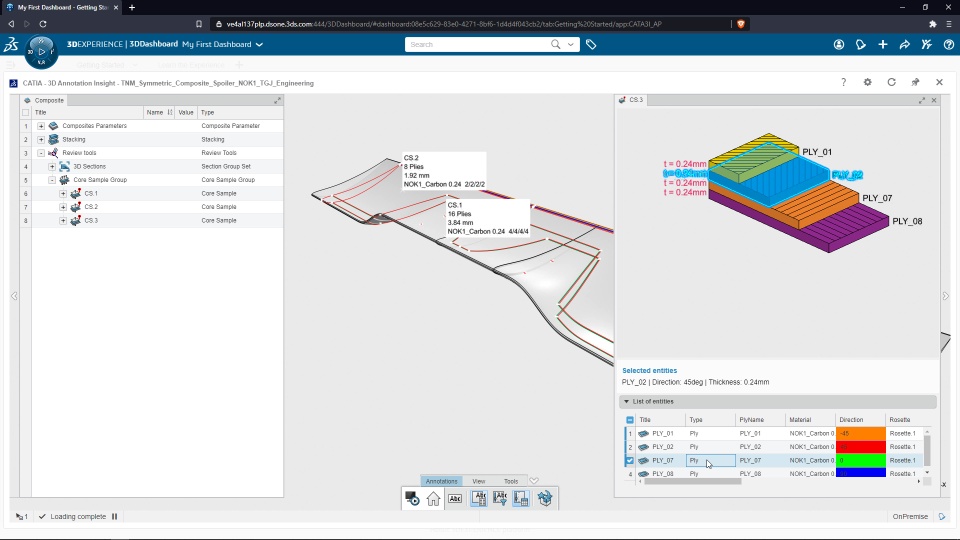Select the My First Dashboard browser tab
The image size is (960, 540).
point(62,7)
